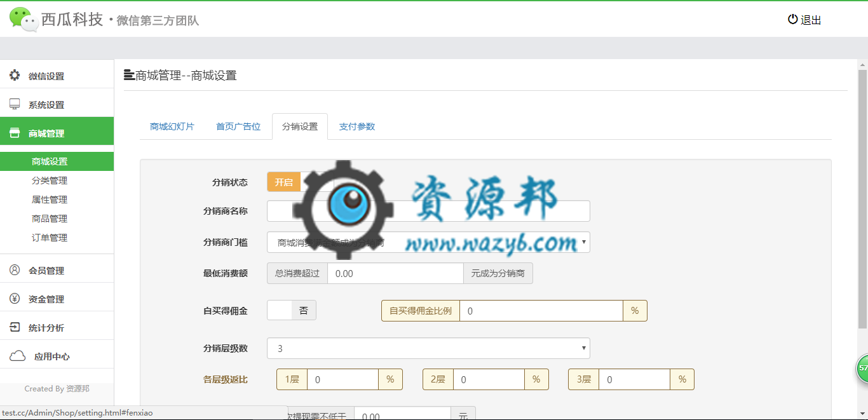The width and height of the screenshot is (868, 420).
Task: Select 订单管理 submenu item
Action: pos(50,238)
